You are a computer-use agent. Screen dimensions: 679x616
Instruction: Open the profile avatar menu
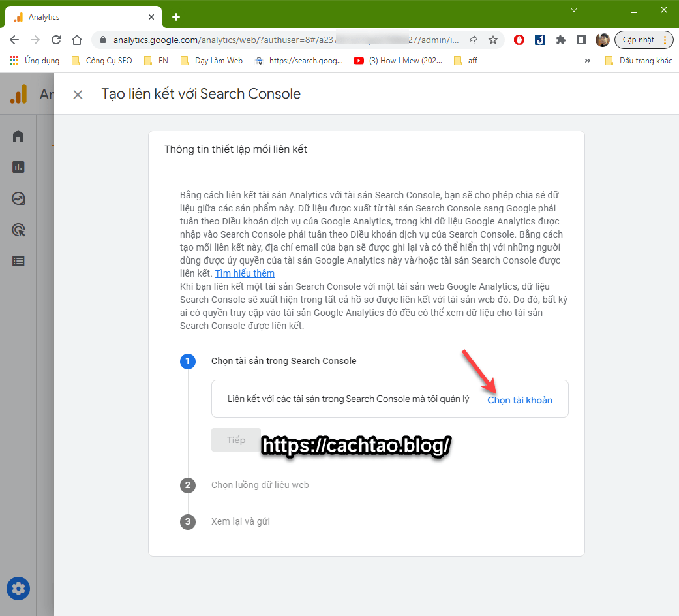(x=602, y=40)
